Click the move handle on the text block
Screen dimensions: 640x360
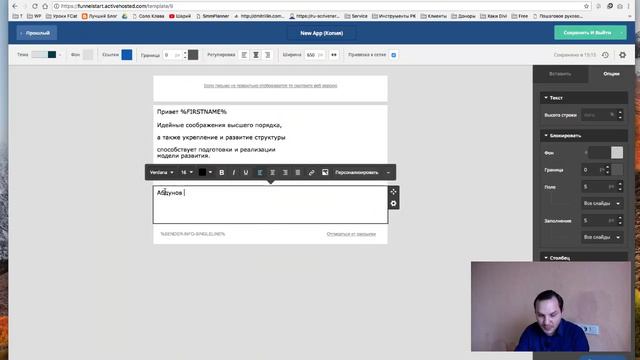393,191
